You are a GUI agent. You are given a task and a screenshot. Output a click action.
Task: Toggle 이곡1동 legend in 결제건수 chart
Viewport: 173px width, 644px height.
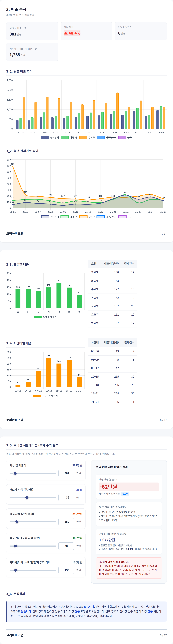click(x=69, y=217)
